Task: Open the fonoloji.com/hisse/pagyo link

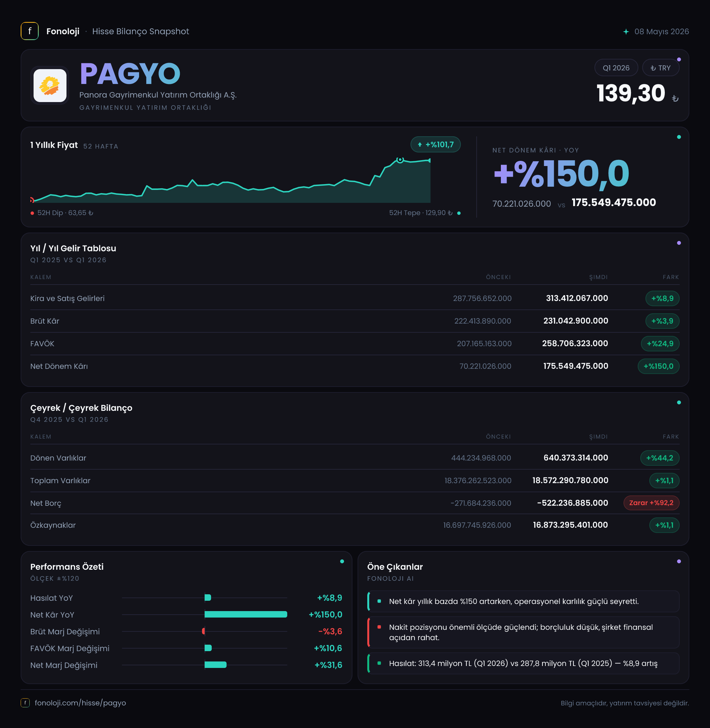Action: [x=80, y=703]
